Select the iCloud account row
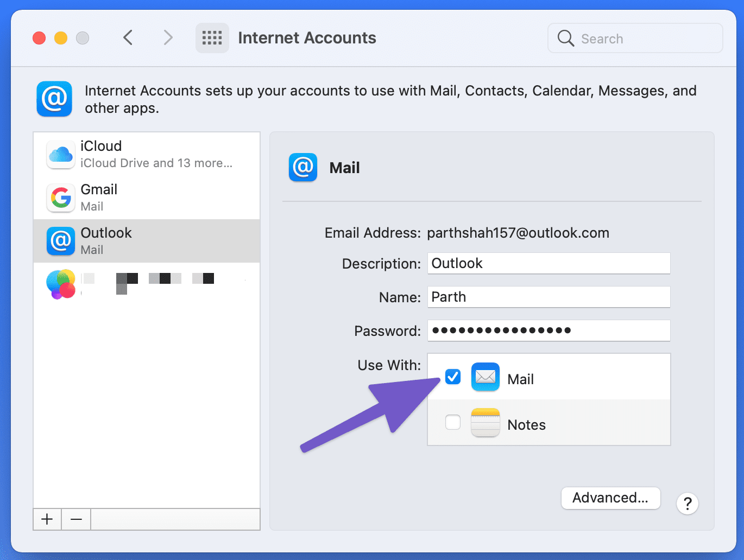Image resolution: width=744 pixels, height=560 pixels. 147,154
